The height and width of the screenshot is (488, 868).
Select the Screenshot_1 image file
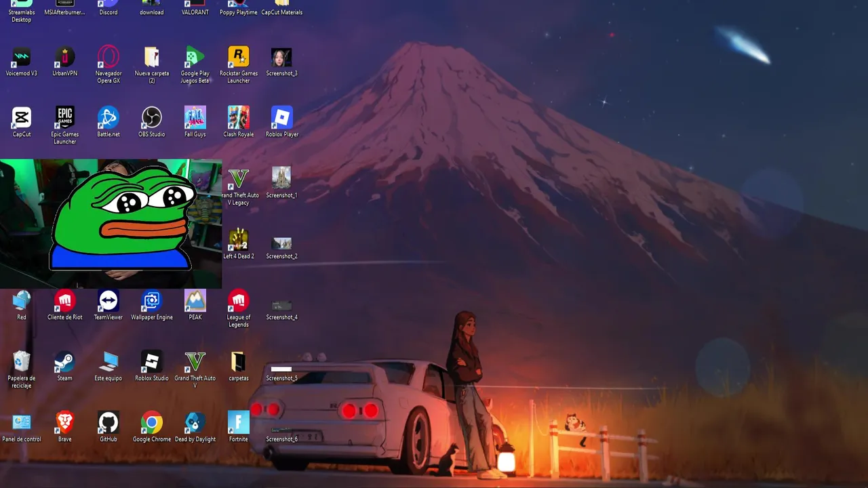point(282,184)
